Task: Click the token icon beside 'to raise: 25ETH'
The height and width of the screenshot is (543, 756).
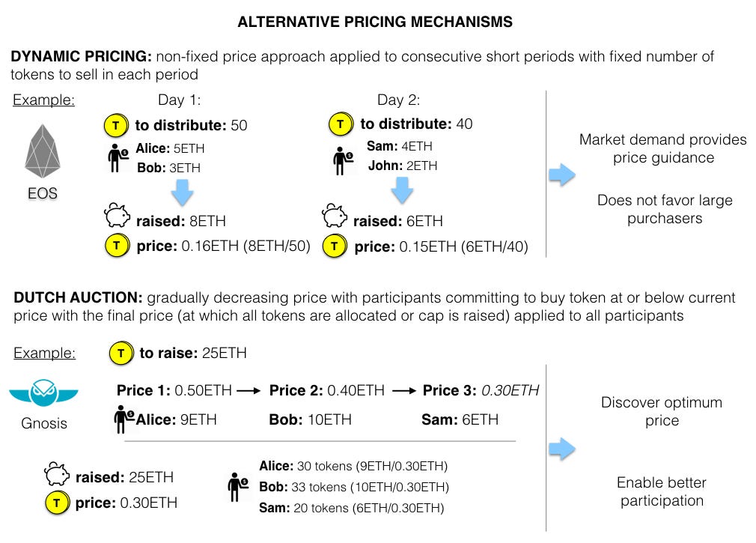Action: [121, 353]
